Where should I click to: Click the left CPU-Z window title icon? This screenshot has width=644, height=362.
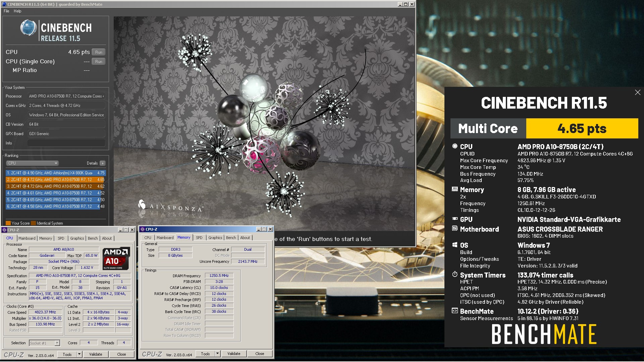(4, 230)
